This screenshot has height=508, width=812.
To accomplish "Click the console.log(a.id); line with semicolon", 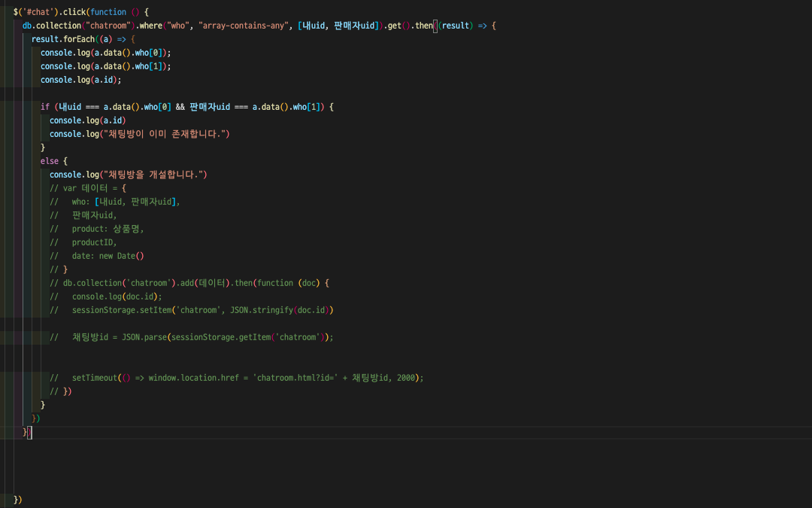I will pos(80,80).
